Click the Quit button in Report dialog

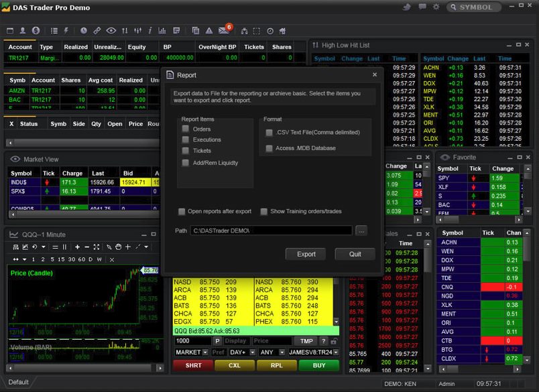(355, 254)
